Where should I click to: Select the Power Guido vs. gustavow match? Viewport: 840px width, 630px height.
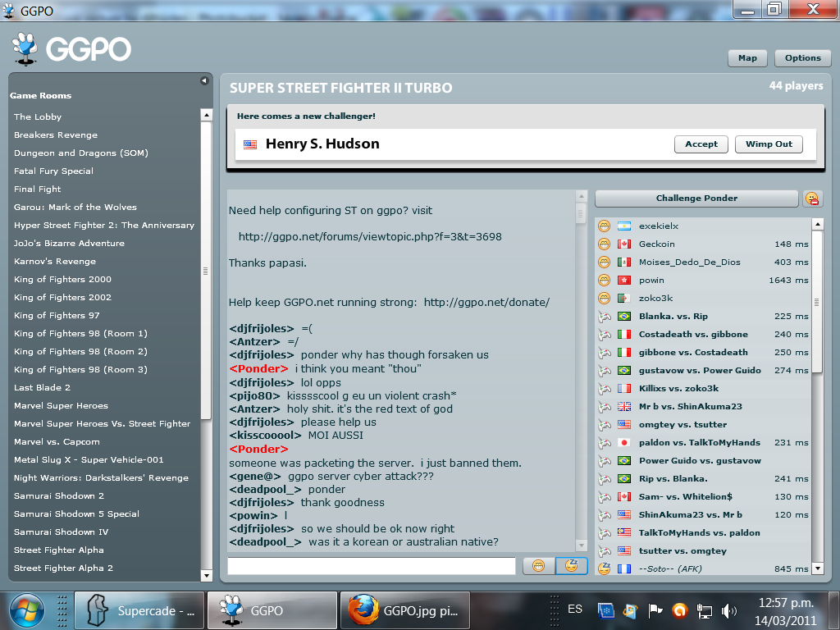(x=703, y=461)
